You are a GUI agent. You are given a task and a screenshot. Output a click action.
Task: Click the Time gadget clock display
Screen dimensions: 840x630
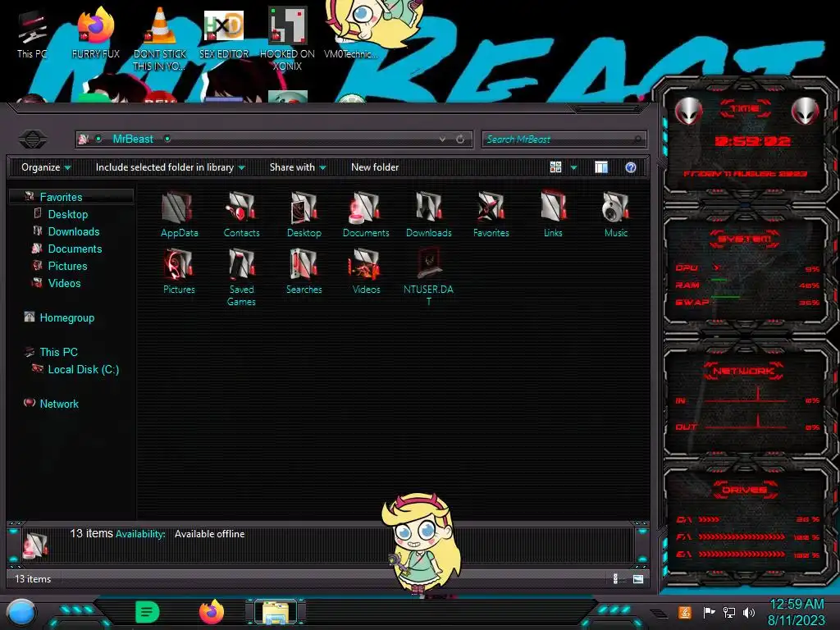tap(752, 141)
